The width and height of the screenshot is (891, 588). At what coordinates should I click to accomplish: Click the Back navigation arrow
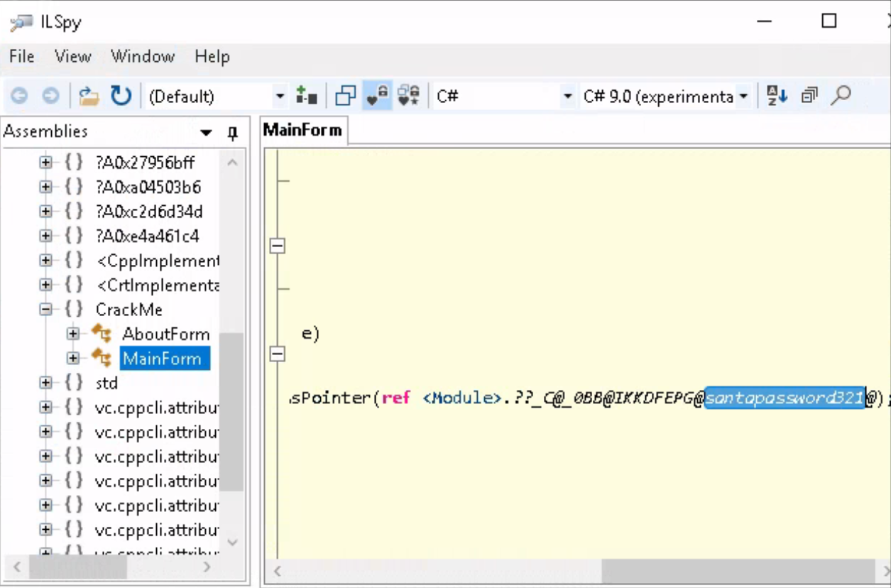pyautogui.click(x=18, y=96)
